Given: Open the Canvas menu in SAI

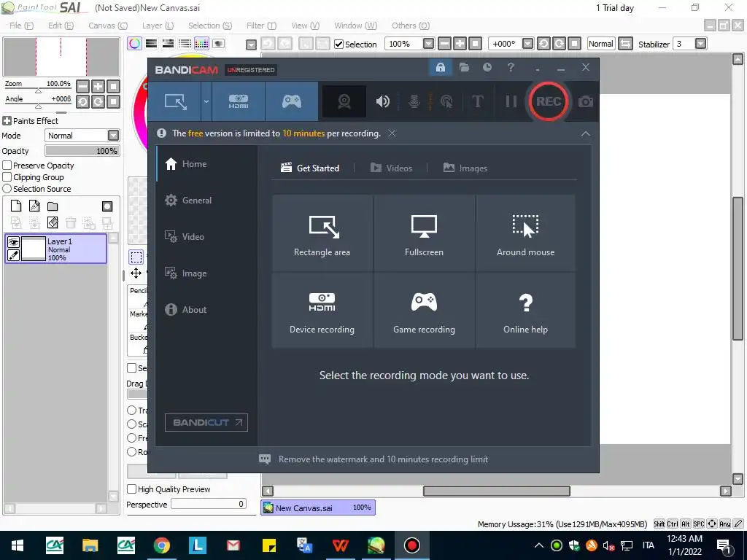Looking at the screenshot, I should click(108, 26).
